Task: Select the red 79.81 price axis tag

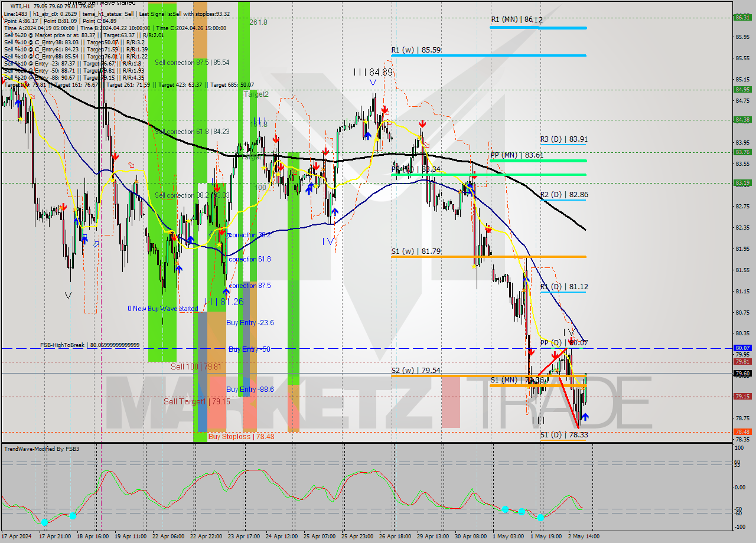Action: (x=742, y=361)
